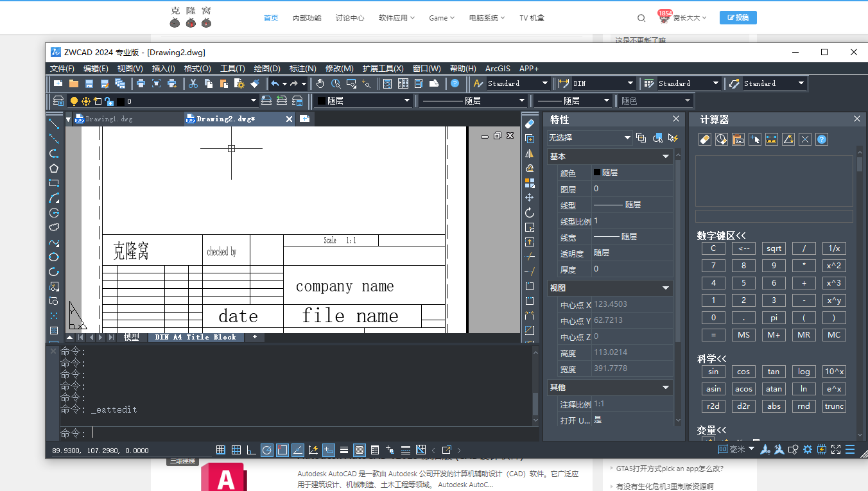Viewport: 868px width, 491px height.
Task: Toggle Object Snap Tracking in the status bar
Action: [x=298, y=450]
